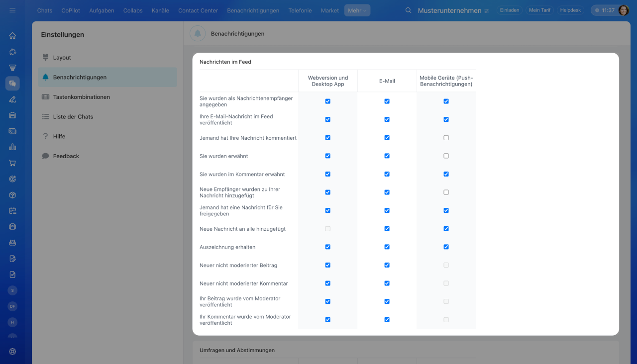Viewport: 637px width, 364px height.
Task: Select Tastenkombinationen in the settings list
Action: click(x=81, y=97)
